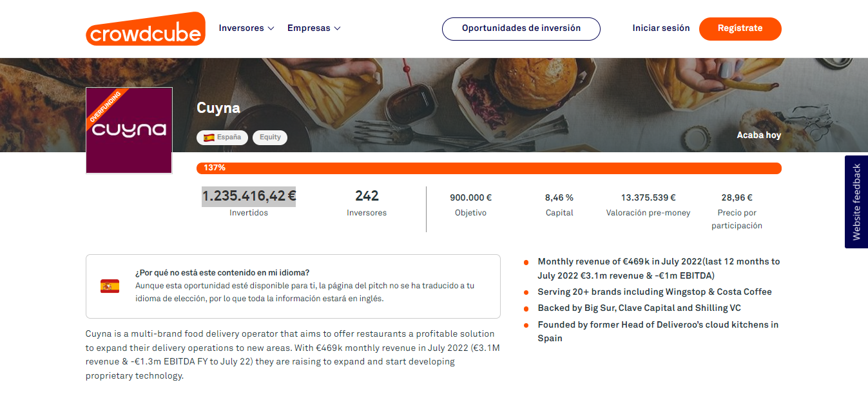Click the Precio por participación value

[x=737, y=198]
